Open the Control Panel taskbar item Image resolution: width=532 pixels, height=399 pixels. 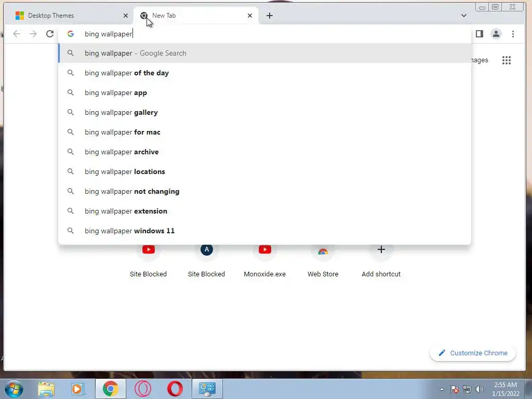pyautogui.click(x=207, y=389)
